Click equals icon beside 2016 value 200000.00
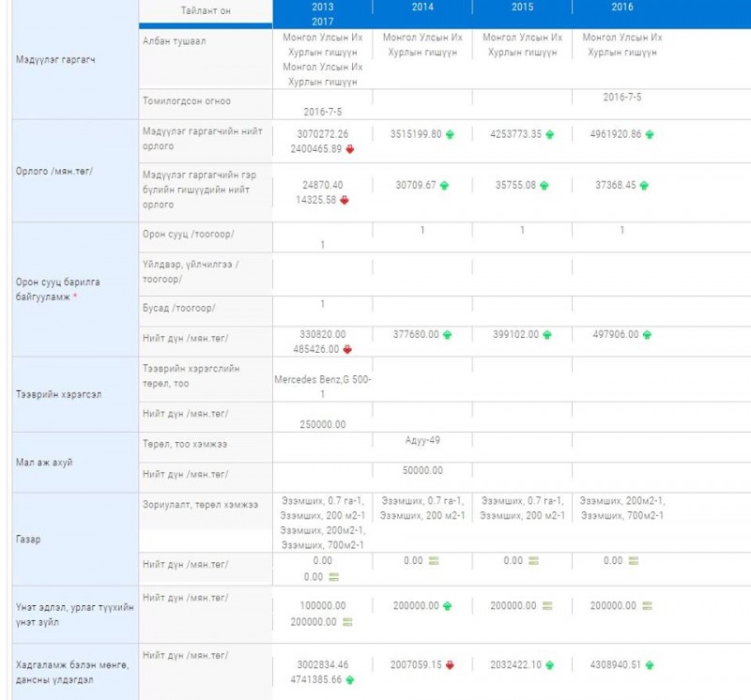This screenshot has width=751, height=700. pos(647,605)
